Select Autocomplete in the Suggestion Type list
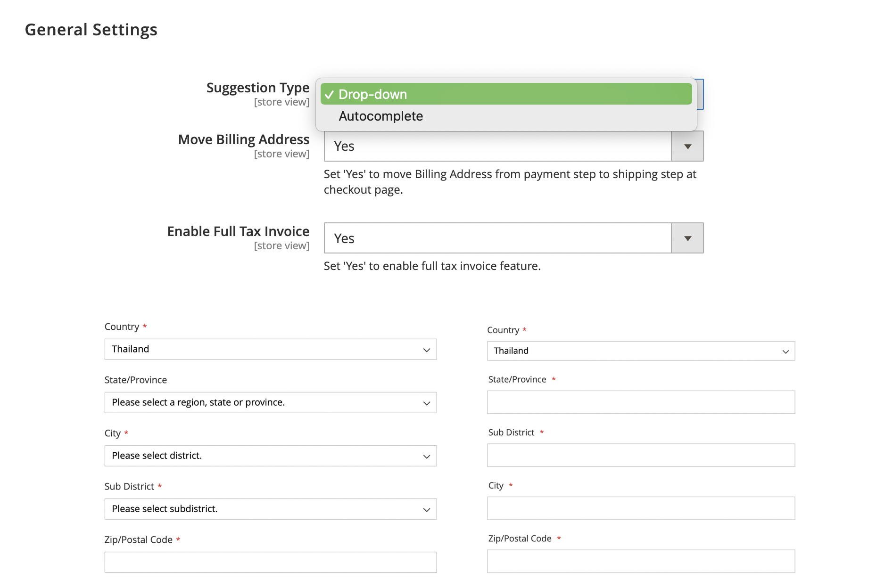The image size is (893, 588). [380, 116]
